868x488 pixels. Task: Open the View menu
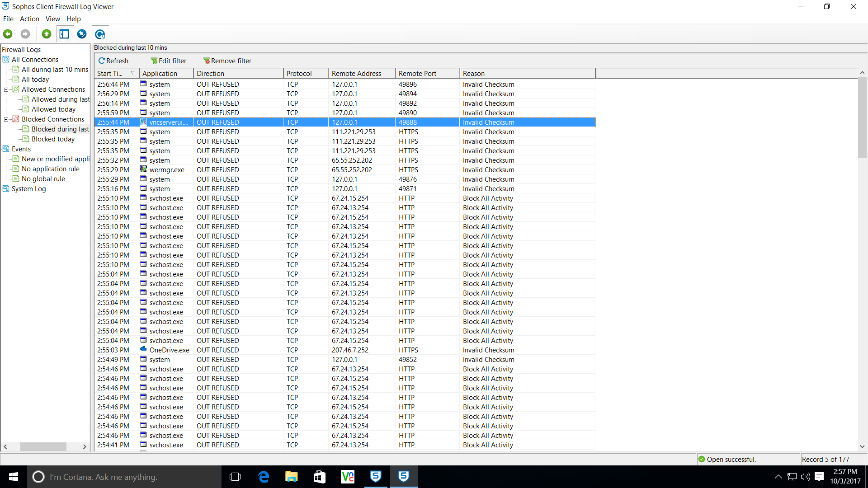coord(52,19)
